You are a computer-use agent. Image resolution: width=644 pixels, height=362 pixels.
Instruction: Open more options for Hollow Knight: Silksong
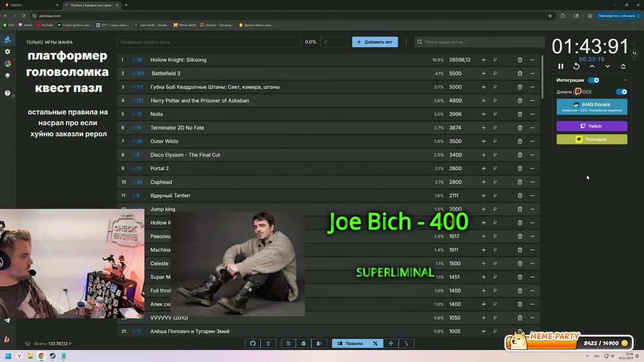click(x=532, y=60)
